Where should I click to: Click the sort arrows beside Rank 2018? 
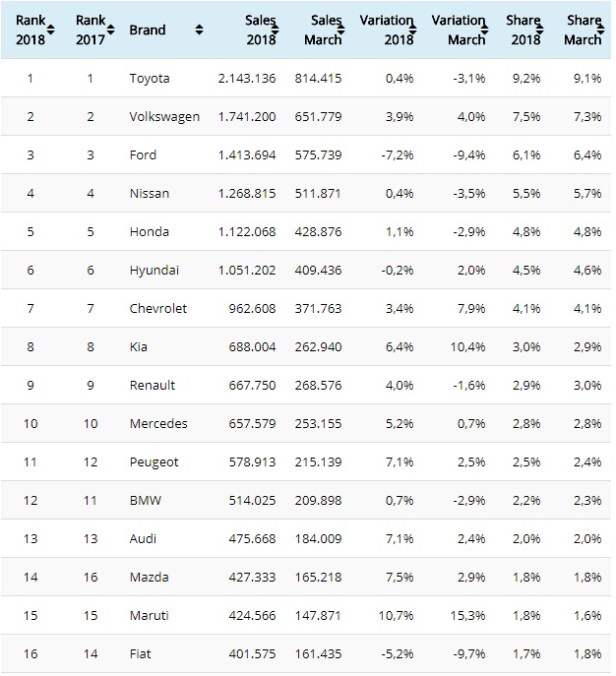tap(51, 31)
